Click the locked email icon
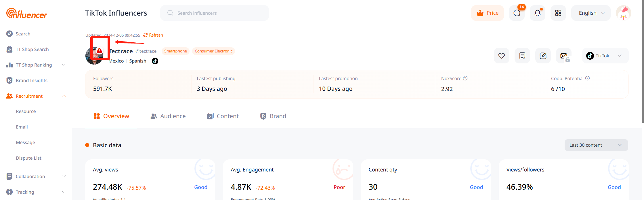Image resolution: width=644 pixels, height=200 pixels. (x=564, y=56)
